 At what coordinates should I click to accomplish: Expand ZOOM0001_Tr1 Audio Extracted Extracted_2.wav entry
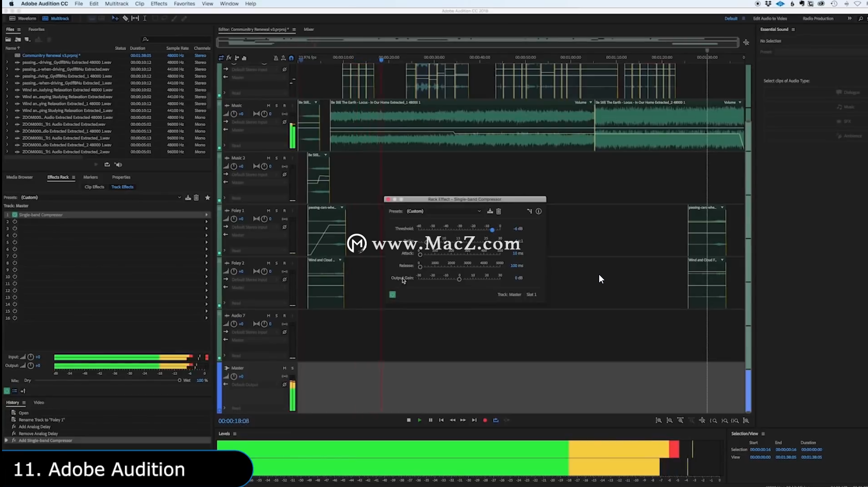[x=7, y=152]
